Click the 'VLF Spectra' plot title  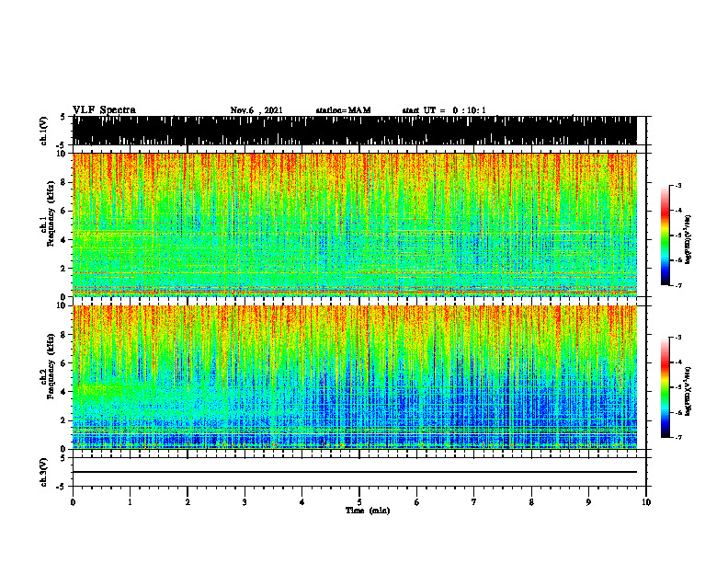tap(104, 110)
